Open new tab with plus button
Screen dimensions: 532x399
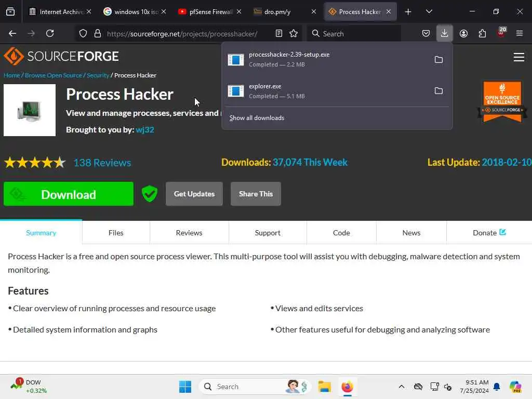[x=408, y=12]
